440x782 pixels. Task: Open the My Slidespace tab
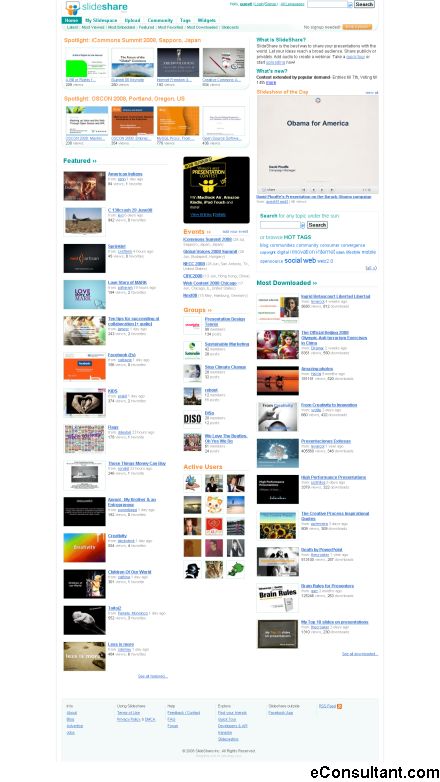[101, 20]
